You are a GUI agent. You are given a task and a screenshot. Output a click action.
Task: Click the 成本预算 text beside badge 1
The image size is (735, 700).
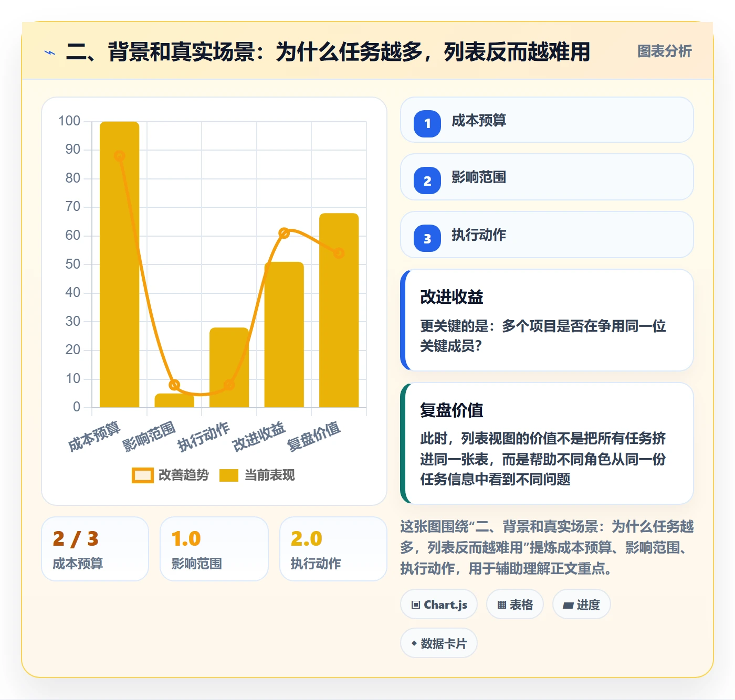479,121
